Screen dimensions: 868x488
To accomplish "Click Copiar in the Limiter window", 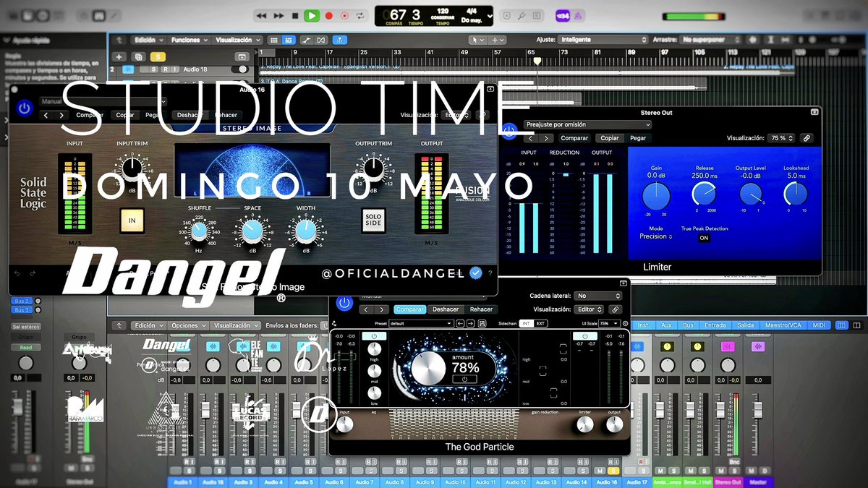I will pos(610,138).
